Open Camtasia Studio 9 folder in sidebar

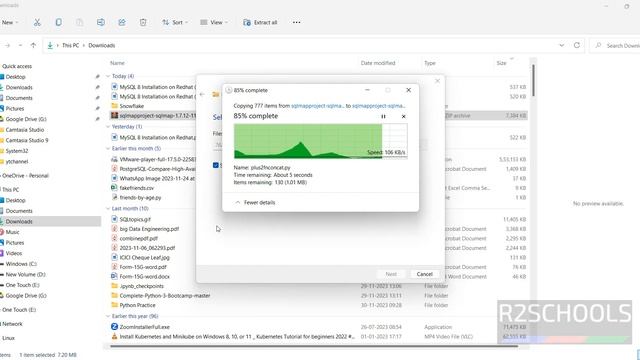[x=24, y=140]
